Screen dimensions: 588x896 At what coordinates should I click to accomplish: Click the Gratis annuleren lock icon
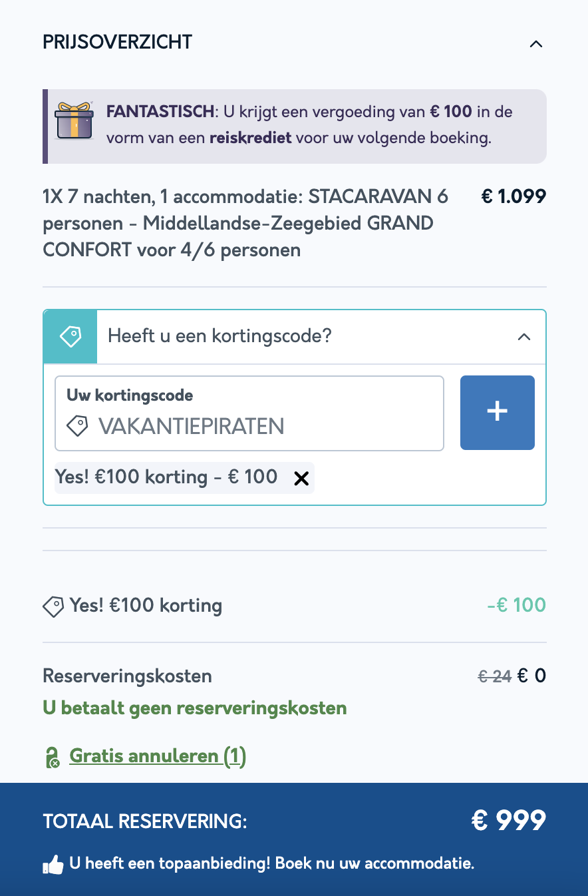[x=53, y=758]
